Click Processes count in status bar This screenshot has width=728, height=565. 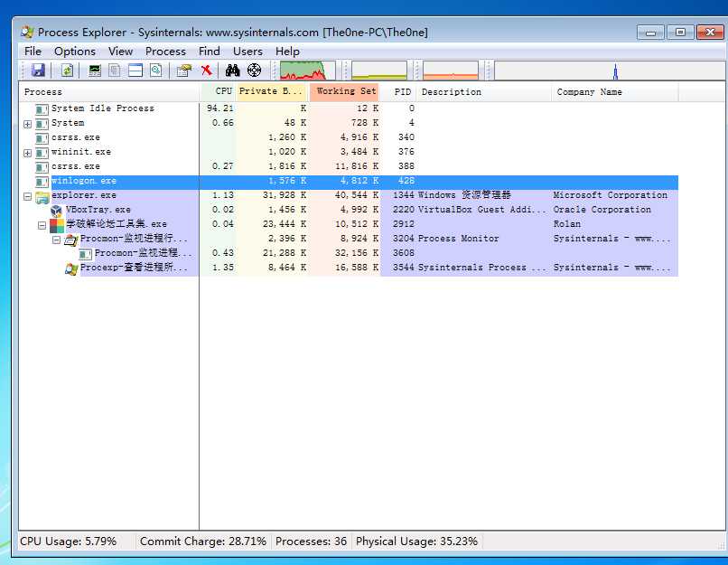pos(311,541)
